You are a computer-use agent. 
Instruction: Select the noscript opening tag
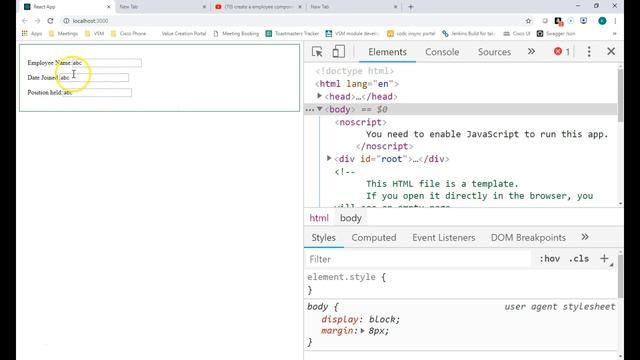tap(360, 122)
